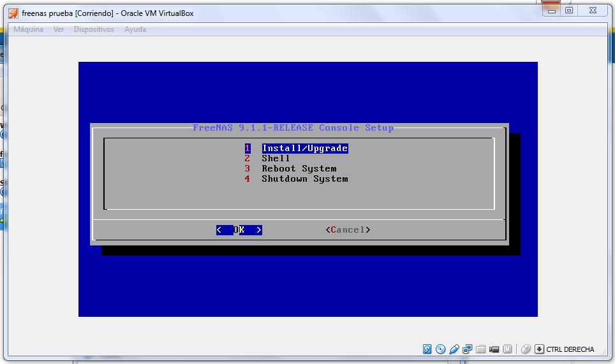Open the Máquina menu
The width and height of the screenshot is (615, 364).
29,29
